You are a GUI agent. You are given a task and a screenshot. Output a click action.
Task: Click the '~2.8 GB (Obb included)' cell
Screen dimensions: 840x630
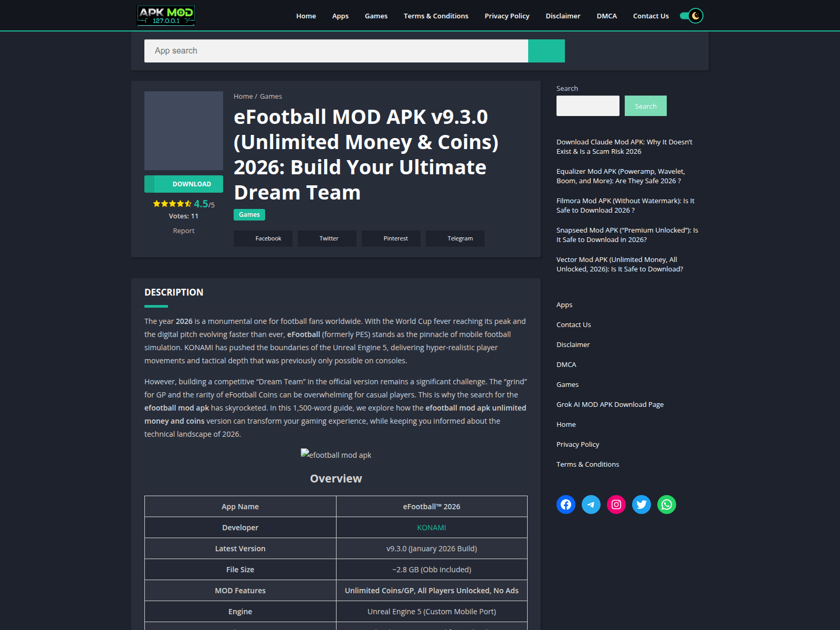tap(432, 570)
